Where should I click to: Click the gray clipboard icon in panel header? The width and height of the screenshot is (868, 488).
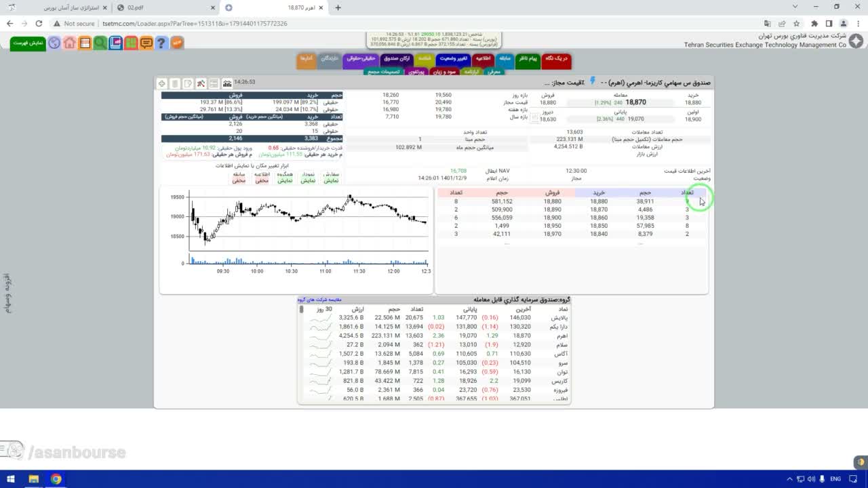pos(175,83)
